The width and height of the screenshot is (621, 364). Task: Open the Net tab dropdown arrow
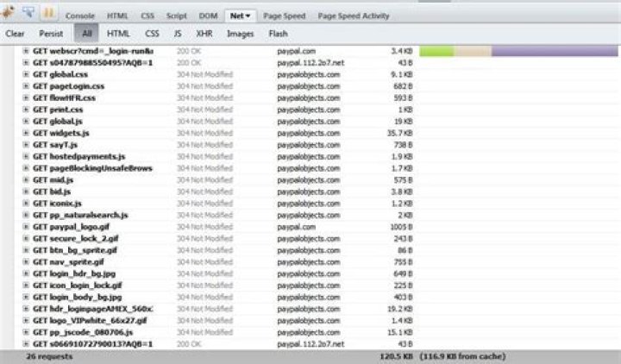(x=248, y=16)
